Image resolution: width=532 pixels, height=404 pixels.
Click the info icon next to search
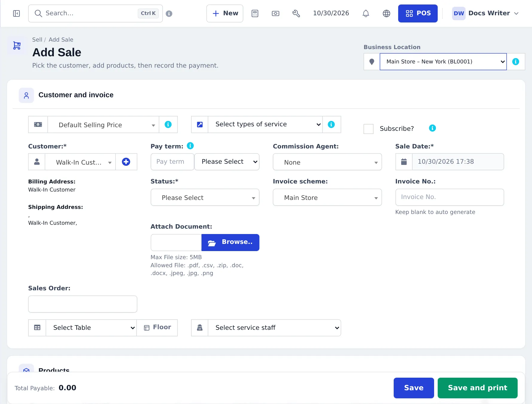coord(169,13)
